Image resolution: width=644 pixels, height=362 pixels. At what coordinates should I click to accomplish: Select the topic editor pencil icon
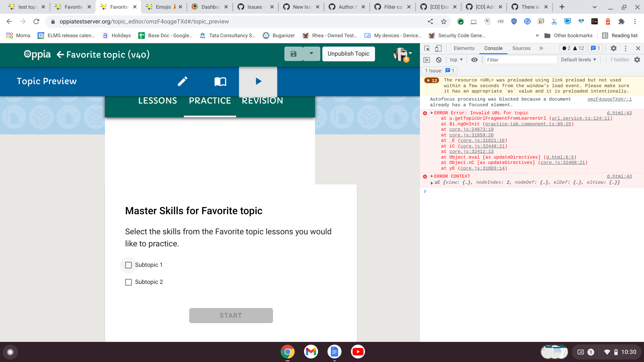click(x=182, y=81)
